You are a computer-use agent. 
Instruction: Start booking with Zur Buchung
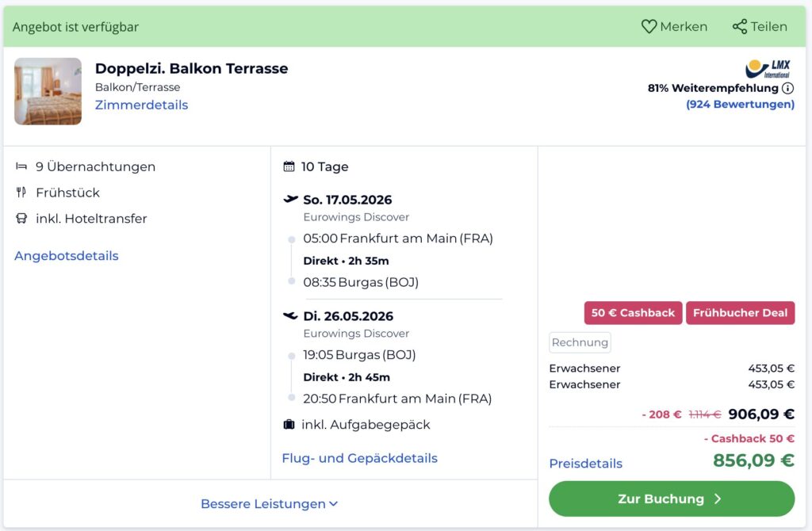click(x=671, y=499)
